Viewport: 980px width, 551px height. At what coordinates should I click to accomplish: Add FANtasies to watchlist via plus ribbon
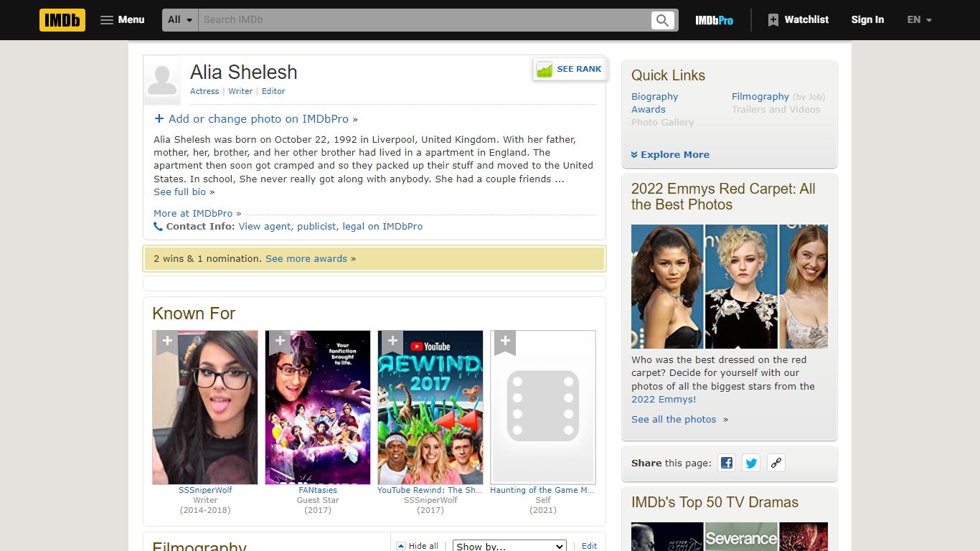[280, 342]
